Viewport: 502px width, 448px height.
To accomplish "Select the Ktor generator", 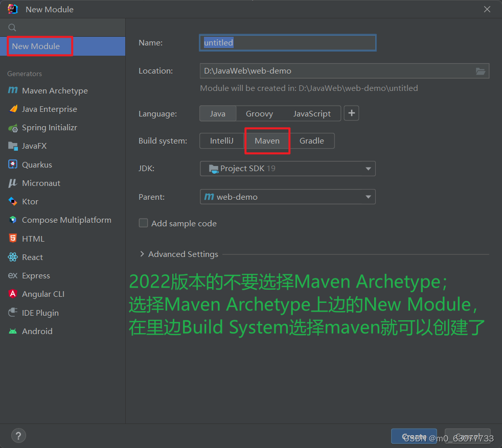I will (x=30, y=201).
